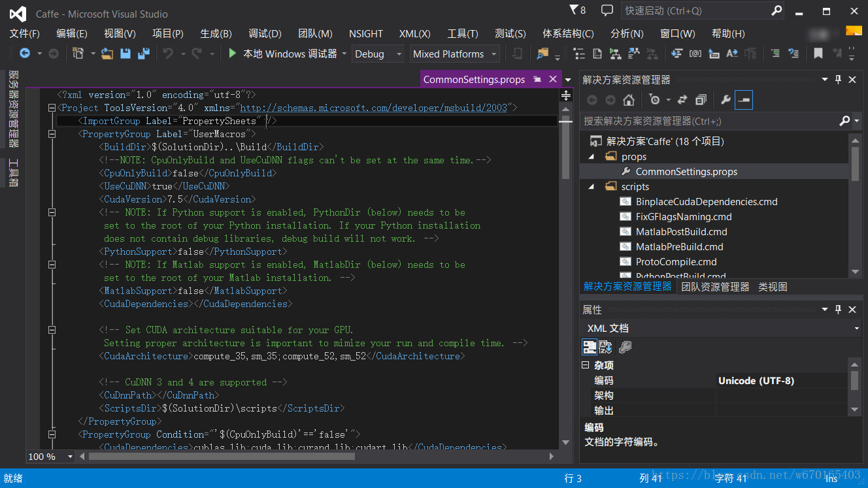
Task: Open the Mixed Platforms dropdown
Action: 455,54
